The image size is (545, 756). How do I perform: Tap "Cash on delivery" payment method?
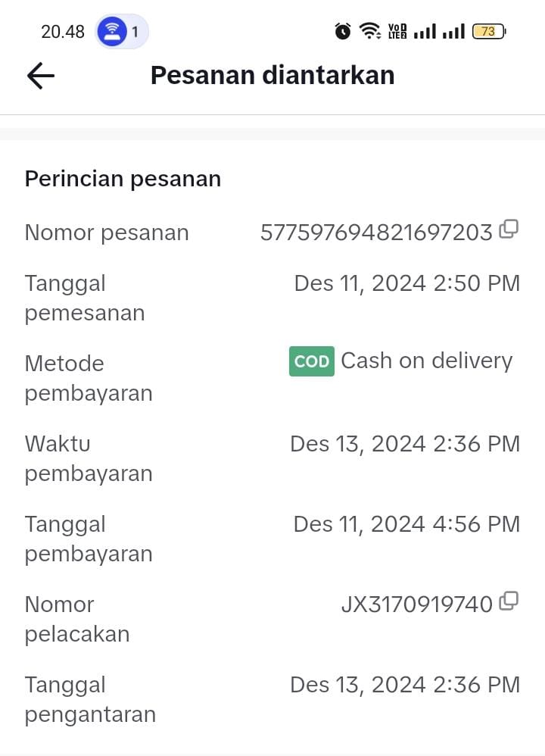click(x=426, y=361)
